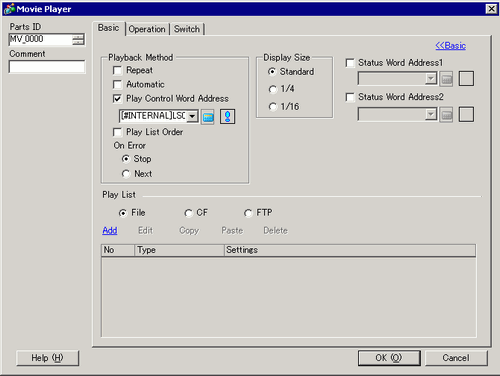Select CF play list source
The height and width of the screenshot is (376, 500).
188,213
